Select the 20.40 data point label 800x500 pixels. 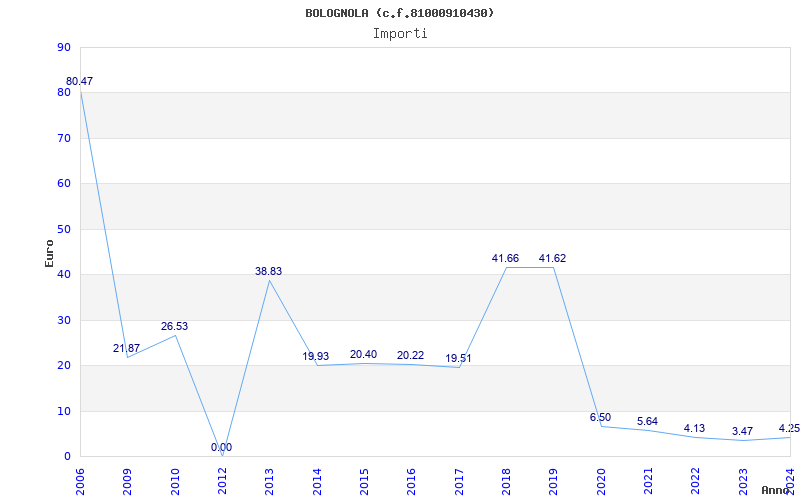pyautogui.click(x=363, y=355)
